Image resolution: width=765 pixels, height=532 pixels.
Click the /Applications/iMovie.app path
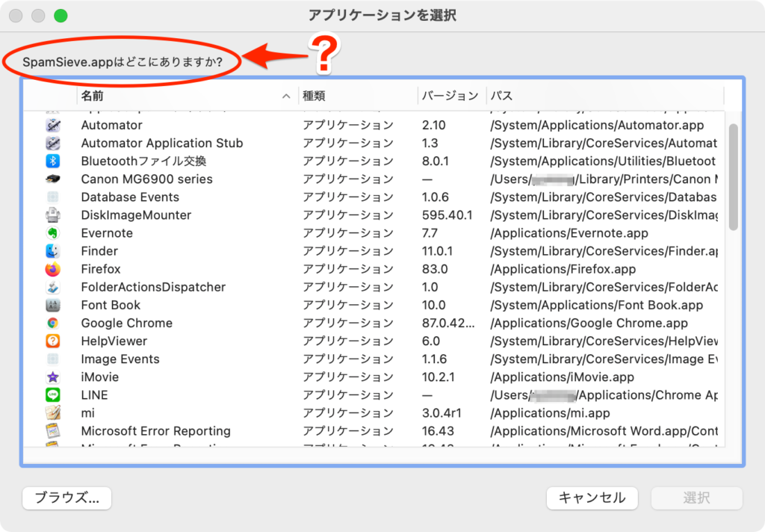[562, 377]
